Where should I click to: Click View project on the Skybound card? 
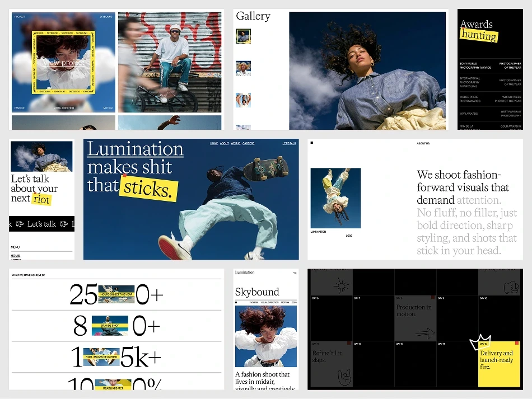(64, 62)
